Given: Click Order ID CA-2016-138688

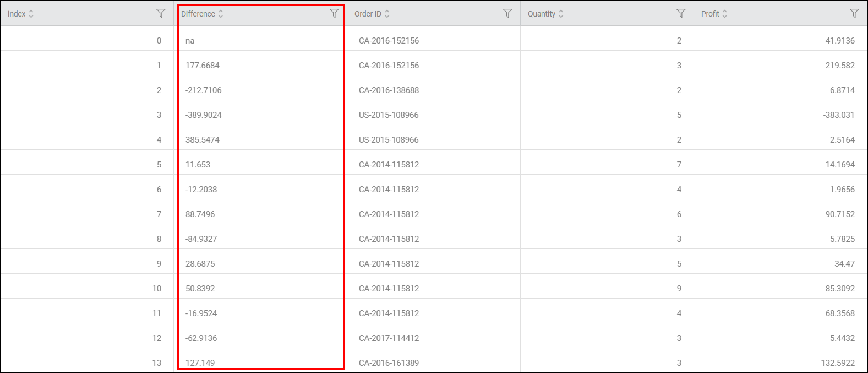Looking at the screenshot, I should [x=389, y=90].
